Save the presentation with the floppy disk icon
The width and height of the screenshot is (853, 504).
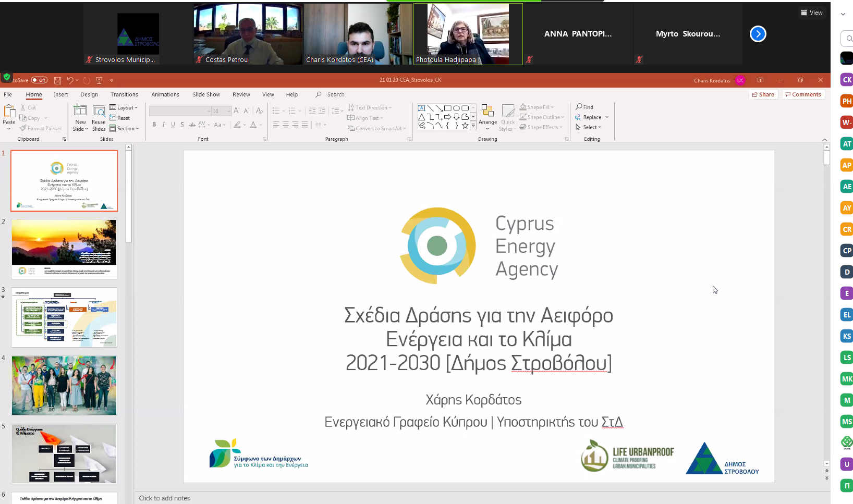pos(57,80)
